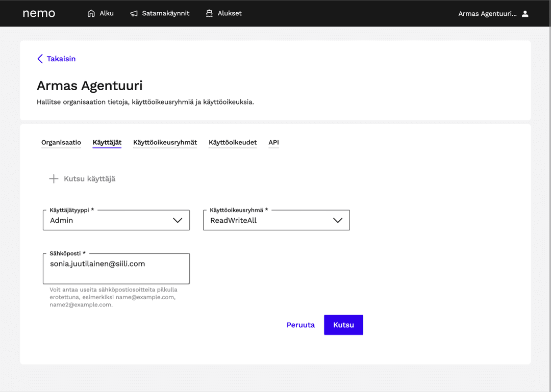Expand the Käyttöoikeusryhmä dropdown arrow
551x392 pixels.
[x=337, y=220]
